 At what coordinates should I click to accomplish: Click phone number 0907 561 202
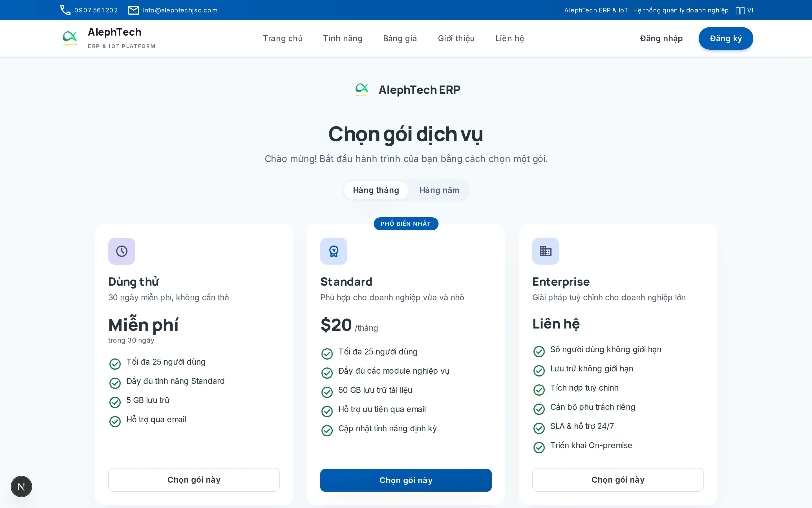point(96,10)
